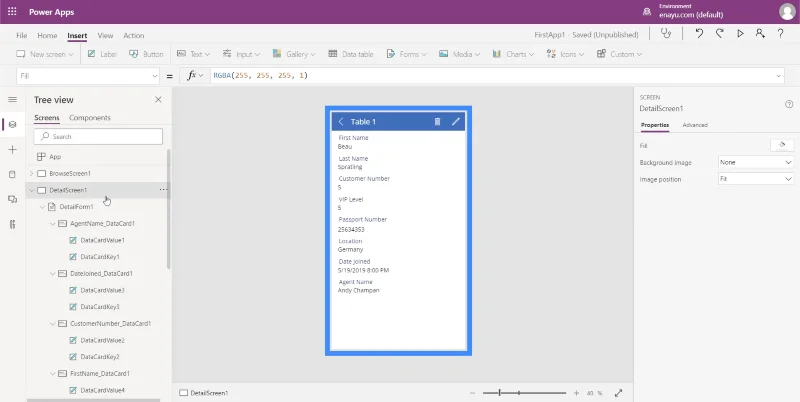The width and height of the screenshot is (800, 402).
Task: Open the Icons dropdown
Action: [x=565, y=54]
